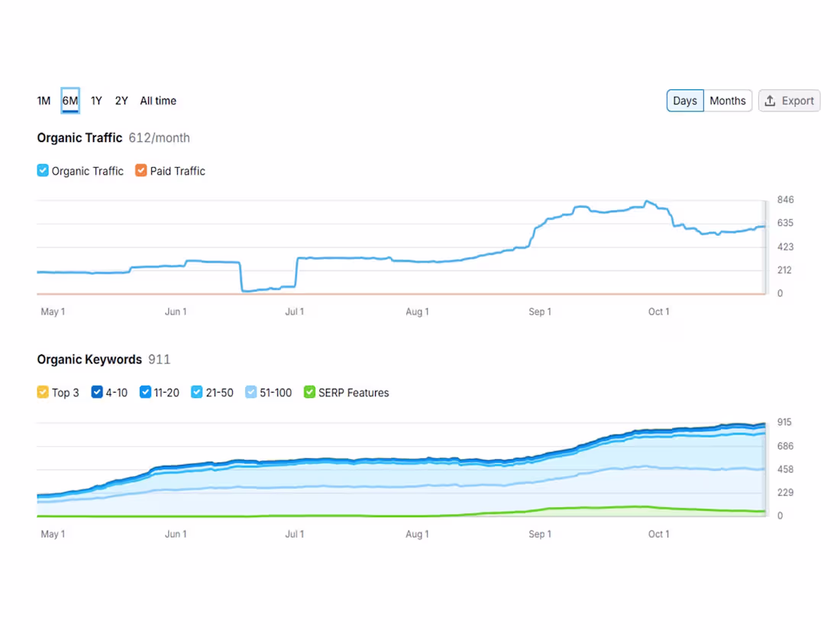The height and width of the screenshot is (630, 840).
Task: Toggle the Paid Traffic checkbox
Action: coord(141,170)
